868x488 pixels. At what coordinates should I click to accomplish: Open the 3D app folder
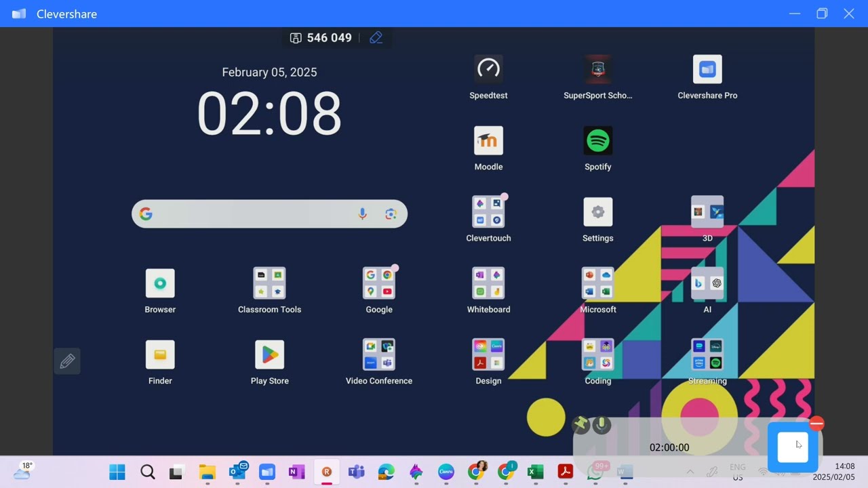(707, 211)
